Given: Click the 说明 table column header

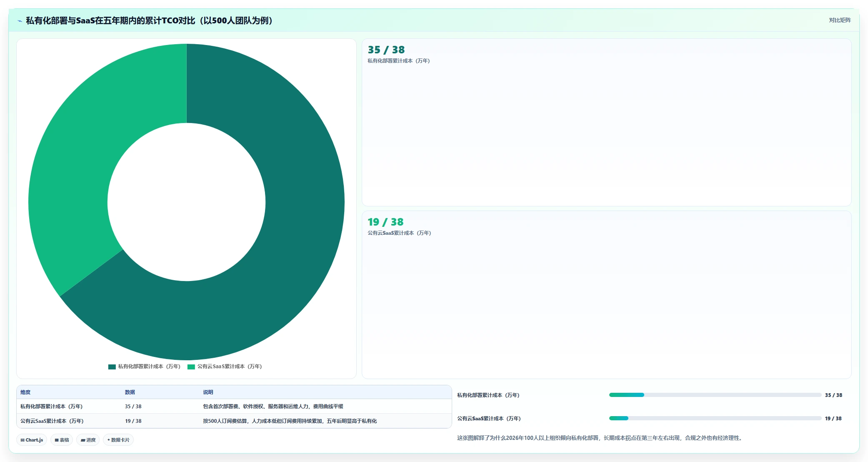Looking at the screenshot, I should click(x=208, y=392).
